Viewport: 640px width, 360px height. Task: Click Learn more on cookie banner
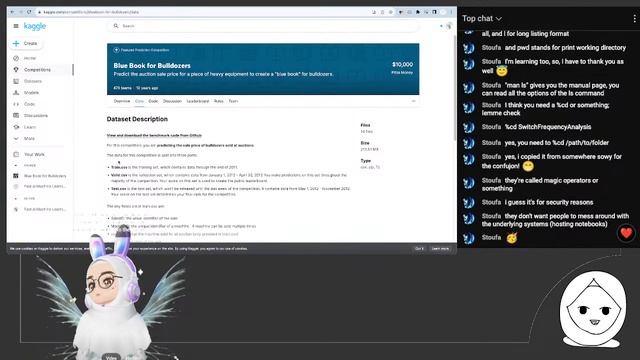coord(440,249)
